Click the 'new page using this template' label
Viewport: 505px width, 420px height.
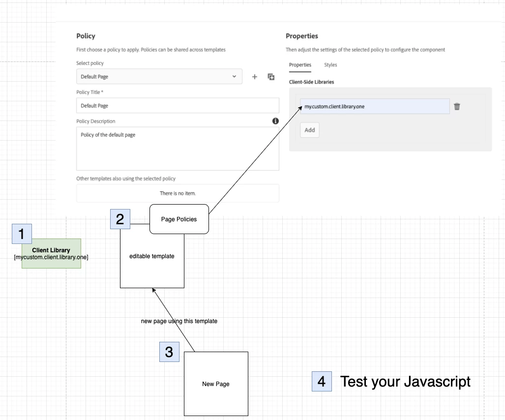click(x=179, y=321)
